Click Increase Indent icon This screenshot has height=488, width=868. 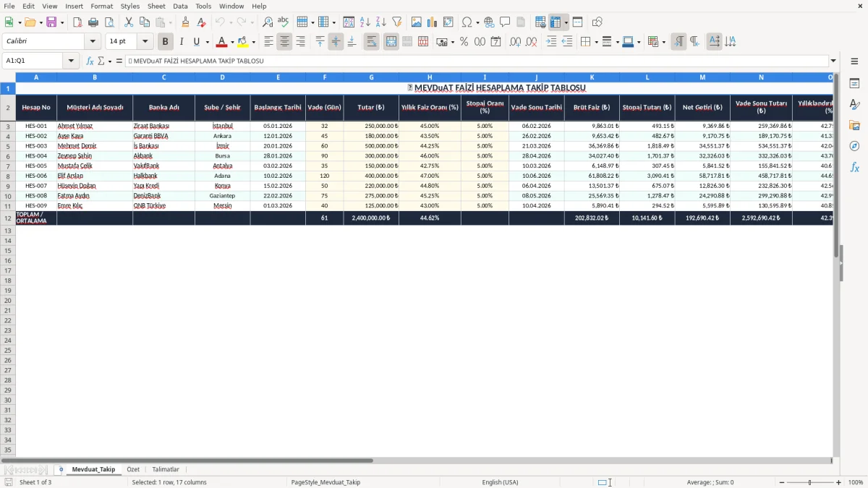(x=551, y=42)
